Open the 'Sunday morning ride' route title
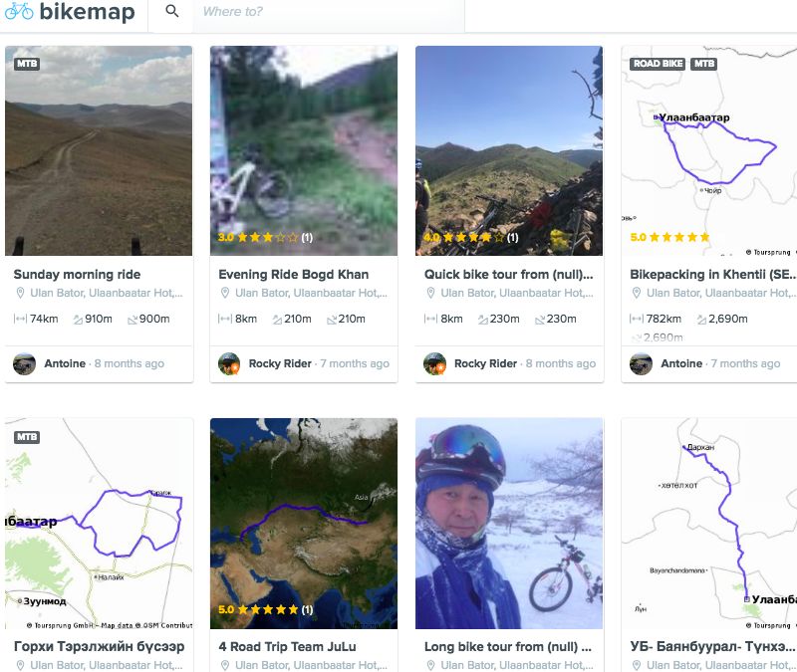Image resolution: width=797 pixels, height=672 pixels. point(77,275)
